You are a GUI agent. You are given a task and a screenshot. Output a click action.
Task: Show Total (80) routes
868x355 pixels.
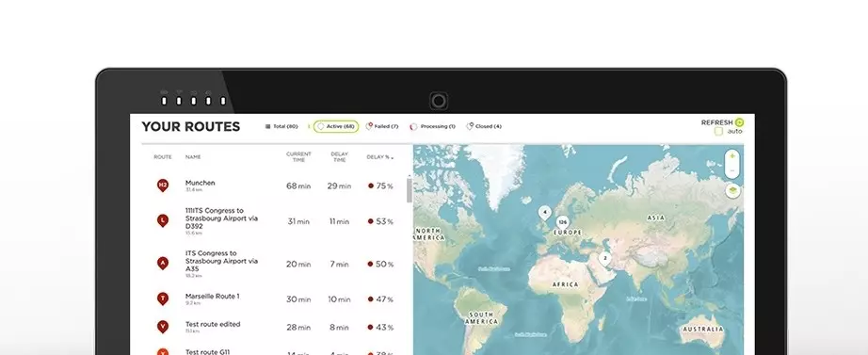point(281,126)
